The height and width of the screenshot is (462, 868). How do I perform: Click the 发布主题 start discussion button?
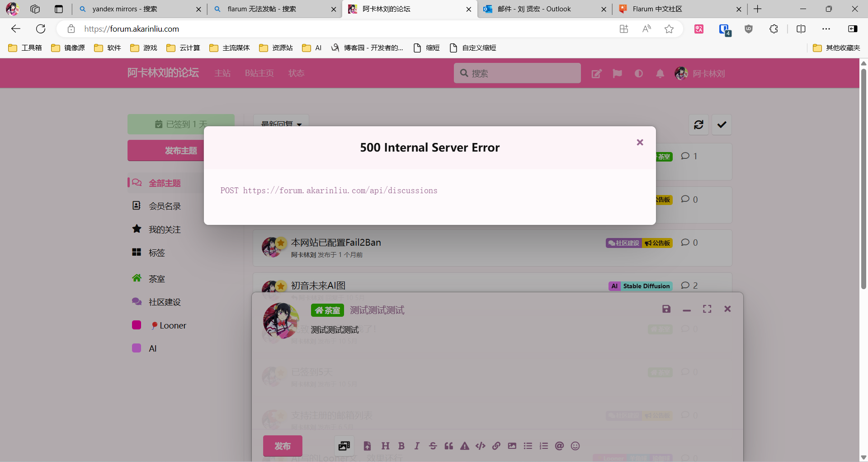coord(166,151)
